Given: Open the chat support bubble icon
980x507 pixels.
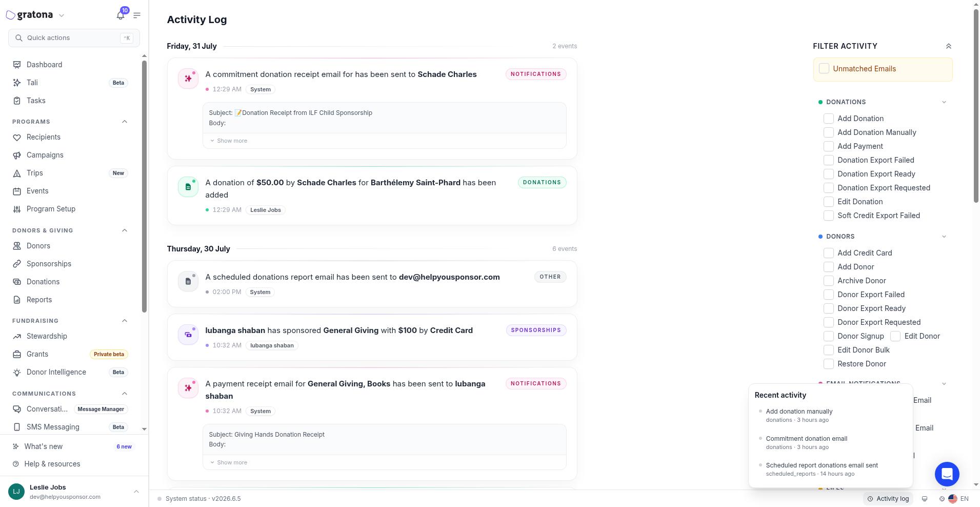Looking at the screenshot, I should coord(947,474).
